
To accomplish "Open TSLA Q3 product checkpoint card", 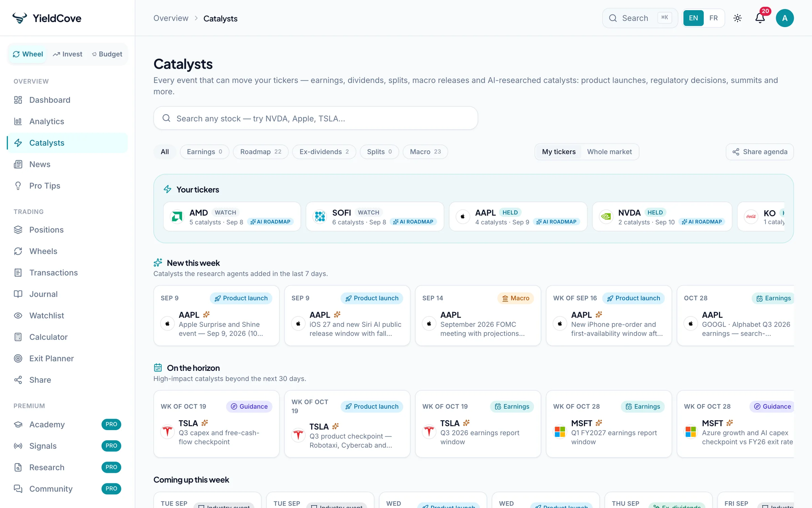I will coord(347,424).
